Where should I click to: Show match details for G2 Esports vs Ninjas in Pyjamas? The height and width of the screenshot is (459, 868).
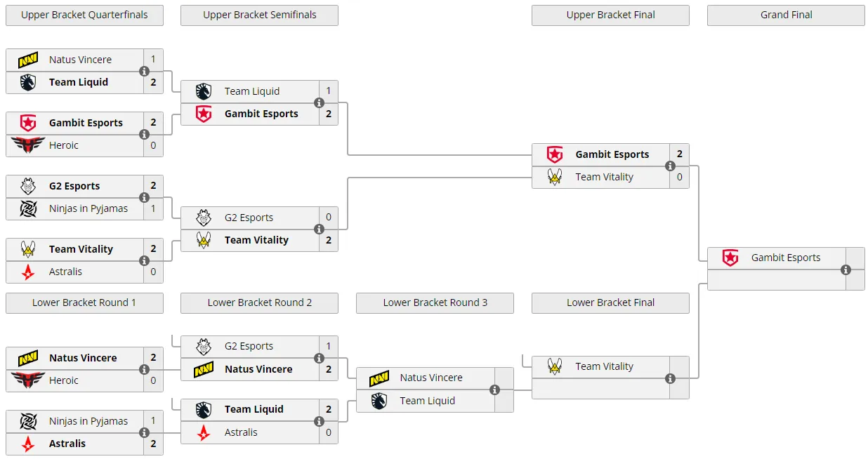(x=144, y=197)
